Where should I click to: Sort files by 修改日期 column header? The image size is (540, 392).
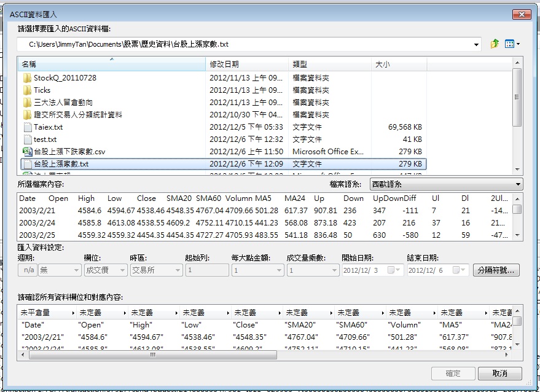pos(247,64)
